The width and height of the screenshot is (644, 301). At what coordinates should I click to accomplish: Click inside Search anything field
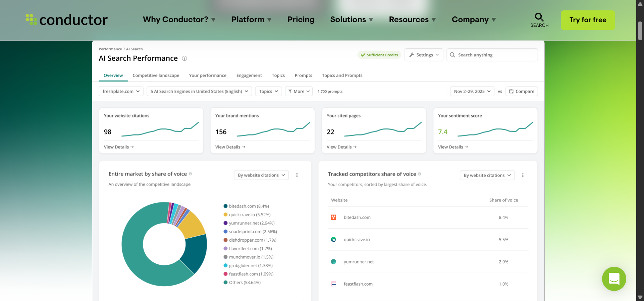pyautogui.click(x=492, y=55)
